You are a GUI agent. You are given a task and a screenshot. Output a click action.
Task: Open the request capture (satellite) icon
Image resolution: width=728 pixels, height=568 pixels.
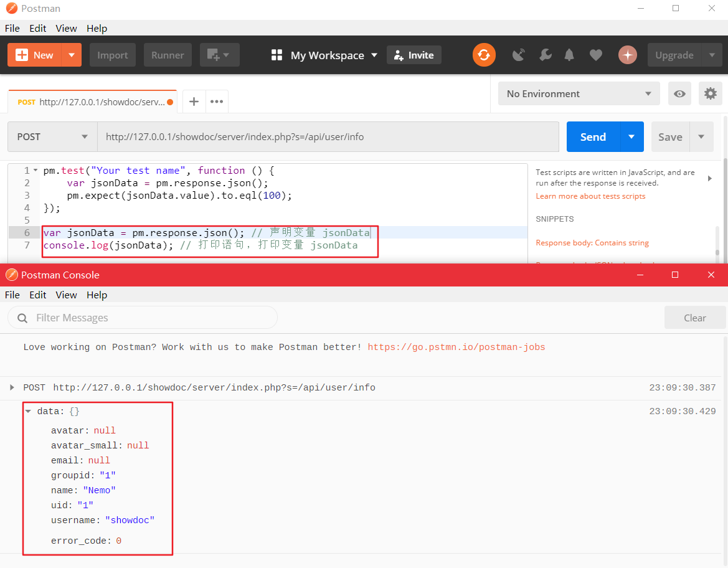518,55
